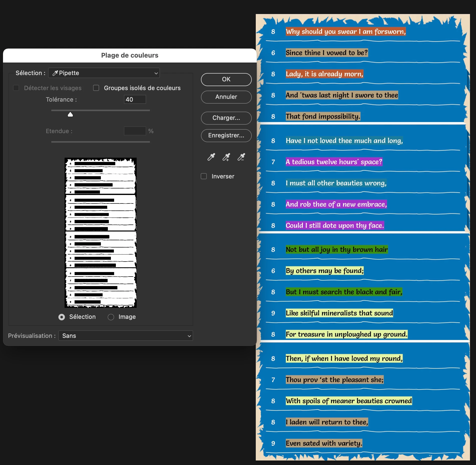Choose the Sélection preview radio button

coord(62,317)
